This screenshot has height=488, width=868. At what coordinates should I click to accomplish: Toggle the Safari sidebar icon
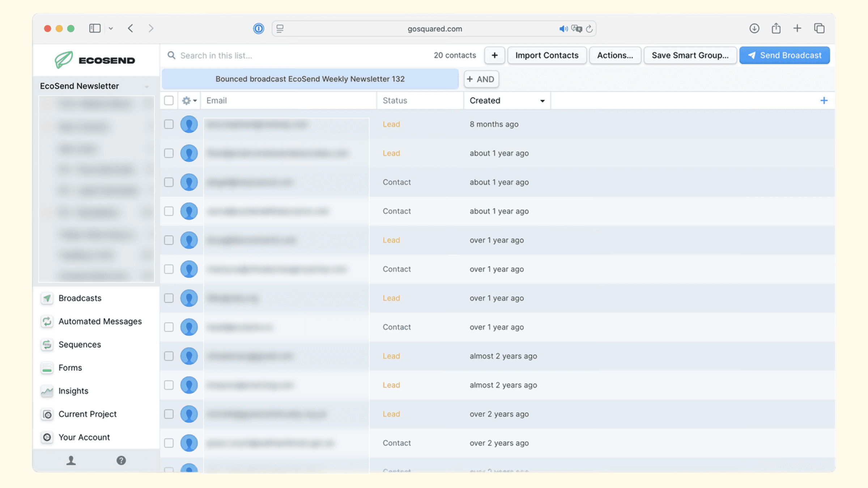(x=95, y=28)
